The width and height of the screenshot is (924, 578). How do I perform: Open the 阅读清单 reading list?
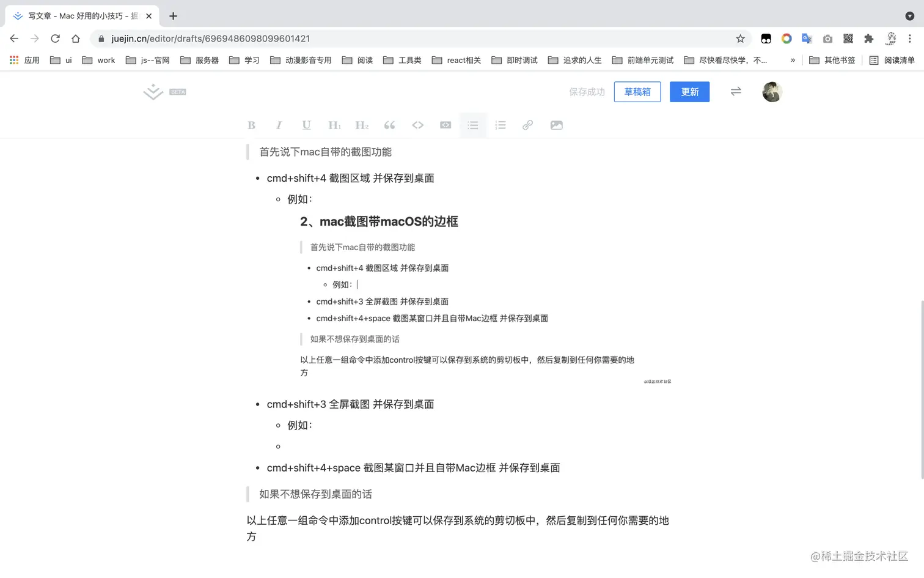(x=892, y=60)
